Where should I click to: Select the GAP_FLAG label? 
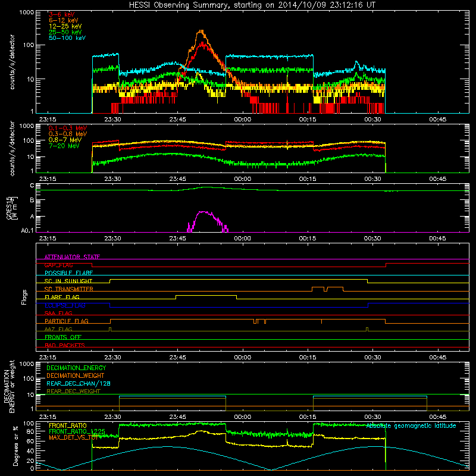58,265
